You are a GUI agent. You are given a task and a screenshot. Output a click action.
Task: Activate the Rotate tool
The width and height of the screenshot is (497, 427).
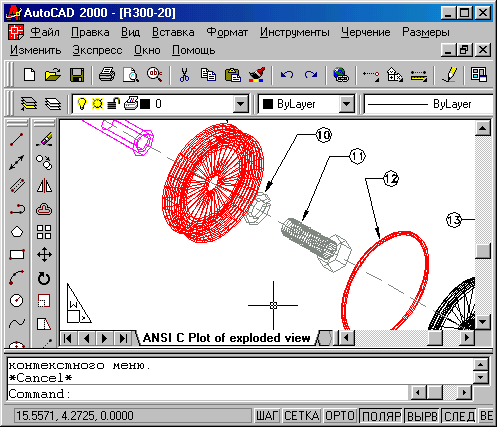44,278
